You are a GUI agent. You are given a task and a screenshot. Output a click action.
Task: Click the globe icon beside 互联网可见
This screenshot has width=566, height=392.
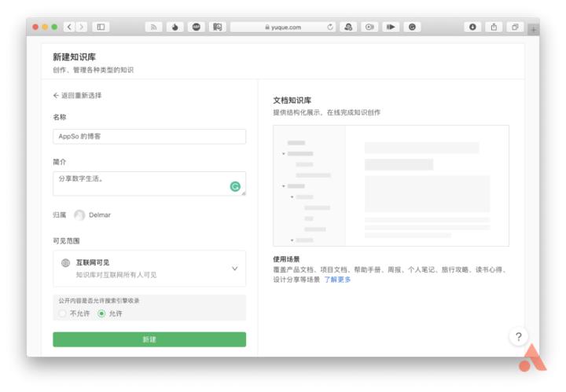65,263
